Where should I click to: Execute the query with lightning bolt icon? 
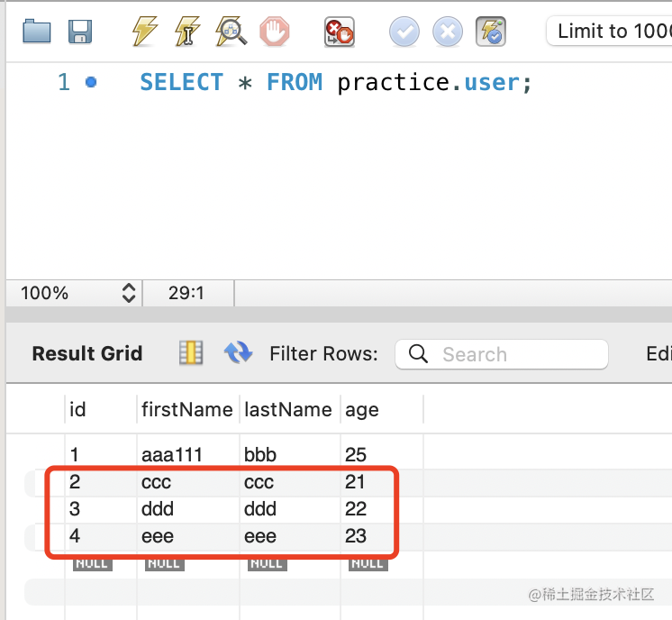click(x=144, y=32)
